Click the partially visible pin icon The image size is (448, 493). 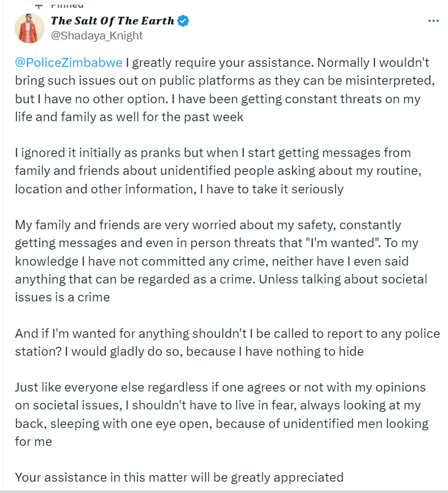39,5
